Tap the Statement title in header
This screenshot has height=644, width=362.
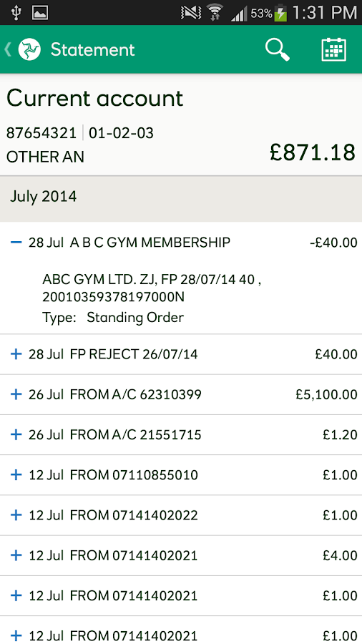click(93, 49)
